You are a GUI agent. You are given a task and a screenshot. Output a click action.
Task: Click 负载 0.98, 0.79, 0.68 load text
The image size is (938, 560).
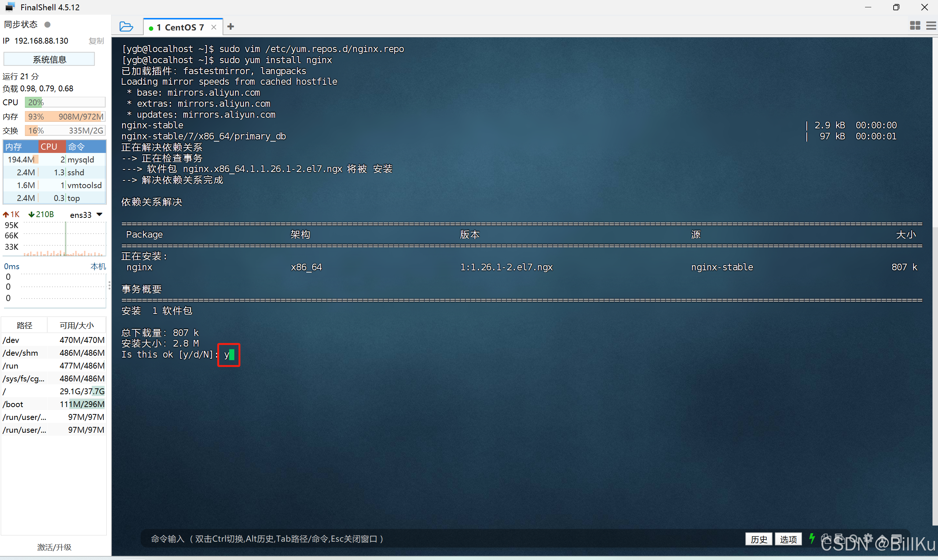[x=38, y=88]
